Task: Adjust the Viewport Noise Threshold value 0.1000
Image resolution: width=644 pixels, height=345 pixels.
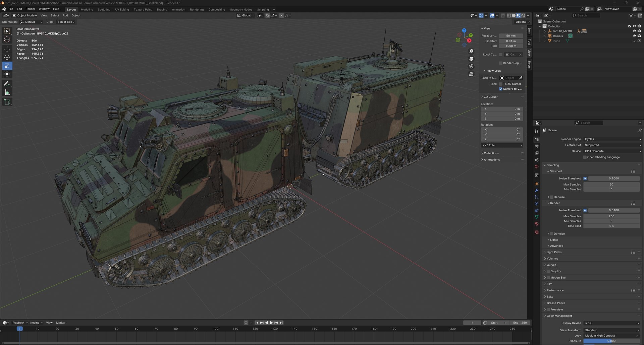Action: [x=614, y=179]
